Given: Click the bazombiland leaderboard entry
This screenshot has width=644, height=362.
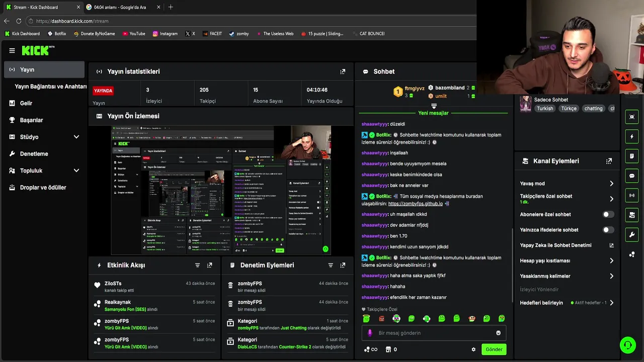Looking at the screenshot, I should 451,88.
